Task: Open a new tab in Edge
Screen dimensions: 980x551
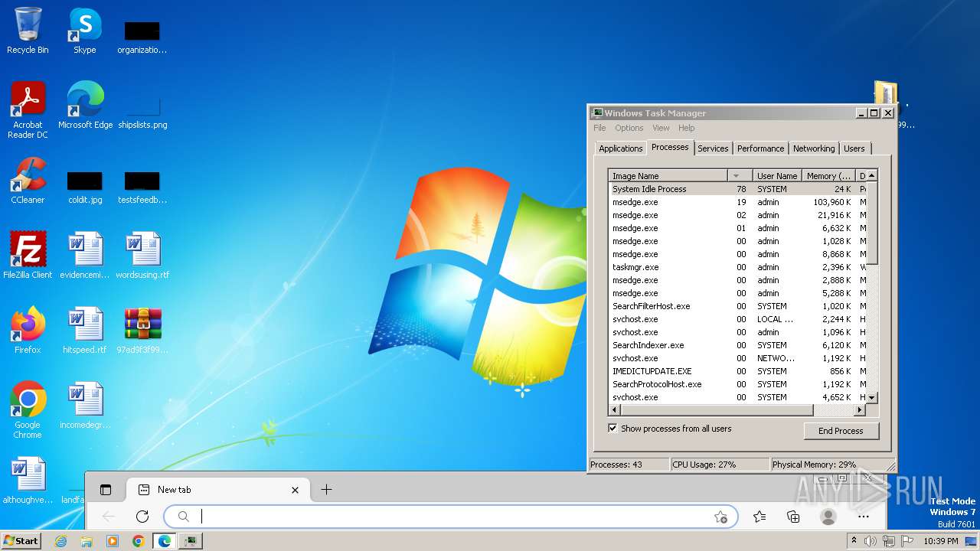Action: tap(326, 490)
